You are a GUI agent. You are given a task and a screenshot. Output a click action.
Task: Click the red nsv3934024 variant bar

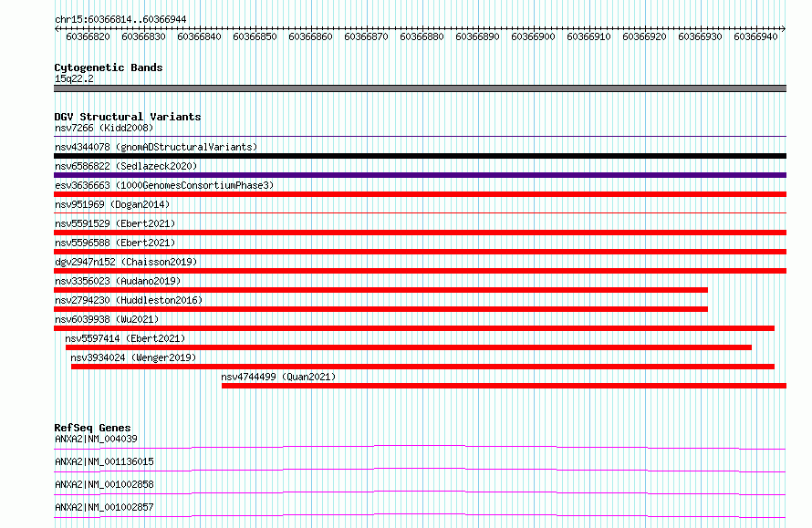pos(422,367)
